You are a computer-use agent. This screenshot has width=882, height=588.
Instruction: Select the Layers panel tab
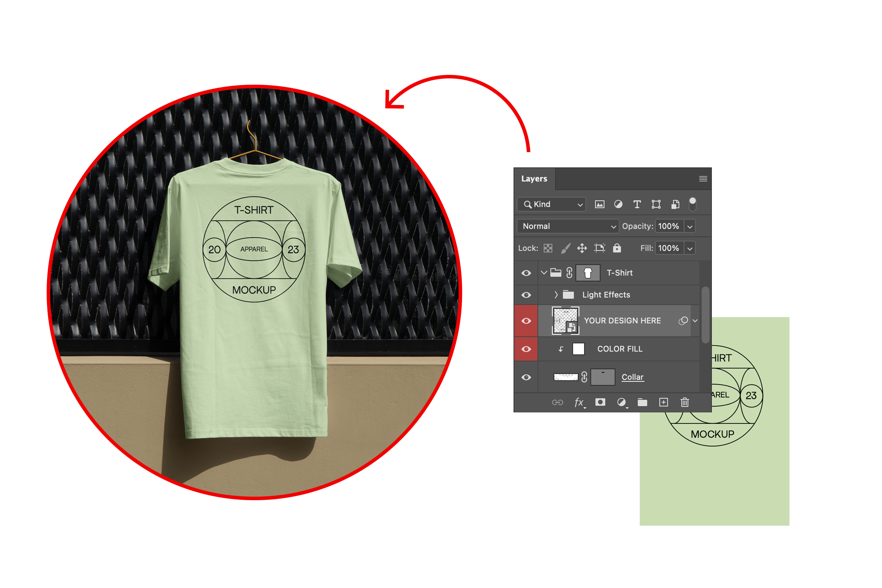pos(534,179)
